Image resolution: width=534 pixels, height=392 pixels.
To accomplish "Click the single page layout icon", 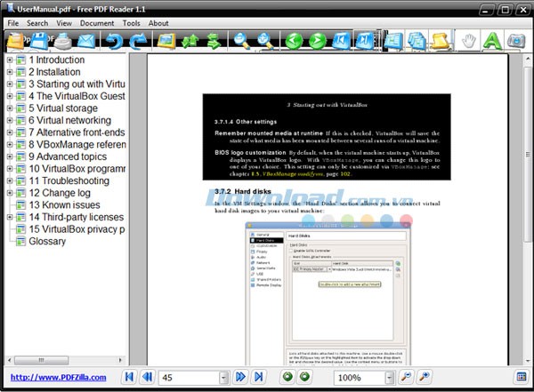I will point(393,41).
